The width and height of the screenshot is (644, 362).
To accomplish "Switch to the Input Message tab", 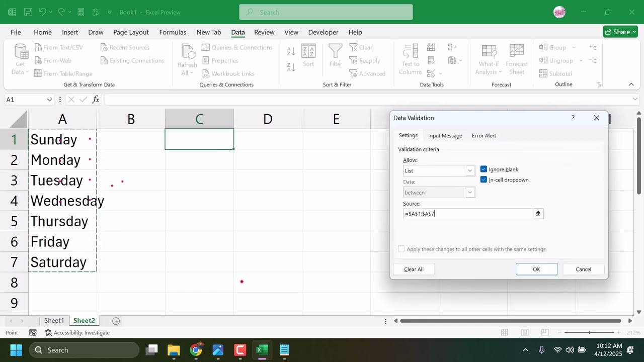I will pyautogui.click(x=445, y=136).
